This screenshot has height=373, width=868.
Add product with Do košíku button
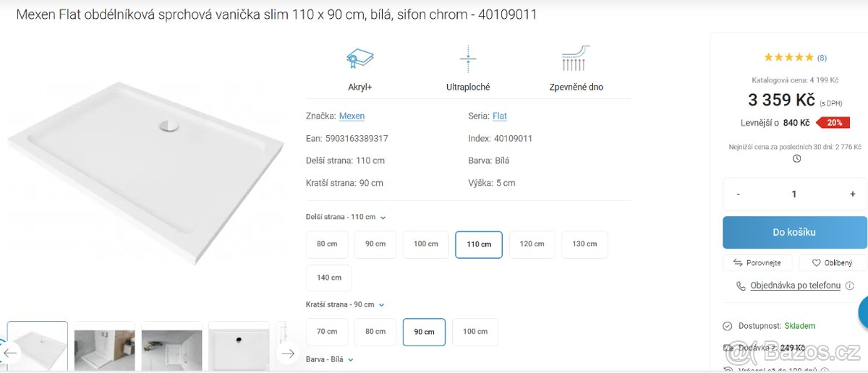(794, 232)
